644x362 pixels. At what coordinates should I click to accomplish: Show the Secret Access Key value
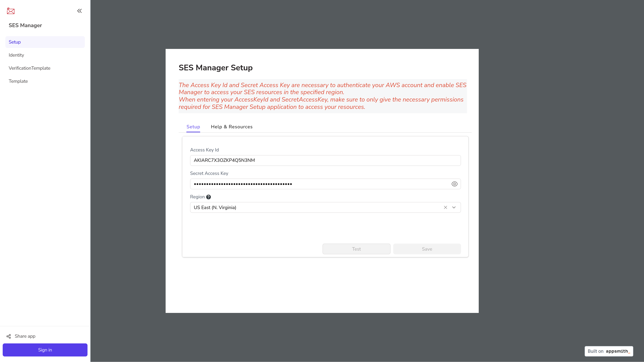pyautogui.click(x=454, y=184)
